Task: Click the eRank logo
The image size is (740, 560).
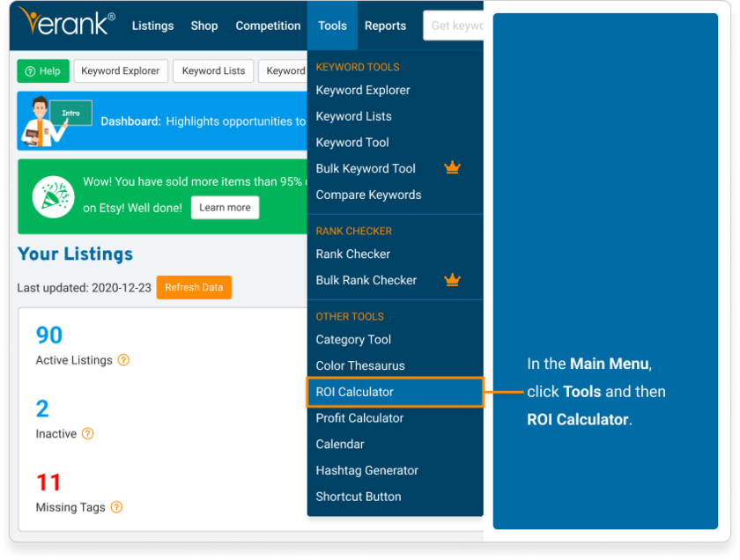Action: pos(67,22)
